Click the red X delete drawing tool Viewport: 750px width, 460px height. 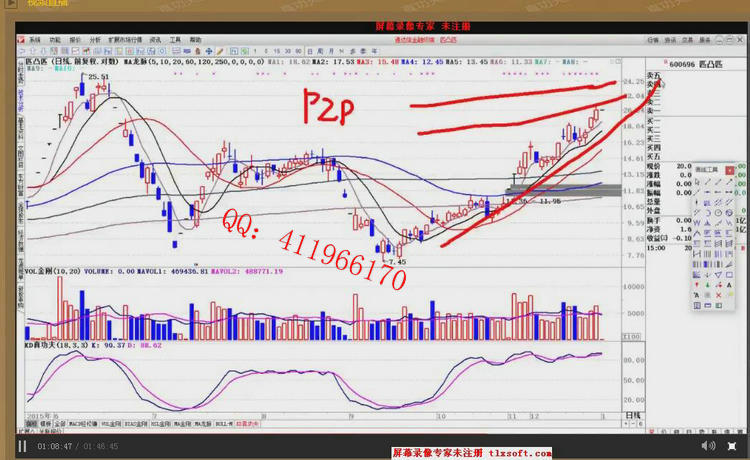[x=718, y=295]
